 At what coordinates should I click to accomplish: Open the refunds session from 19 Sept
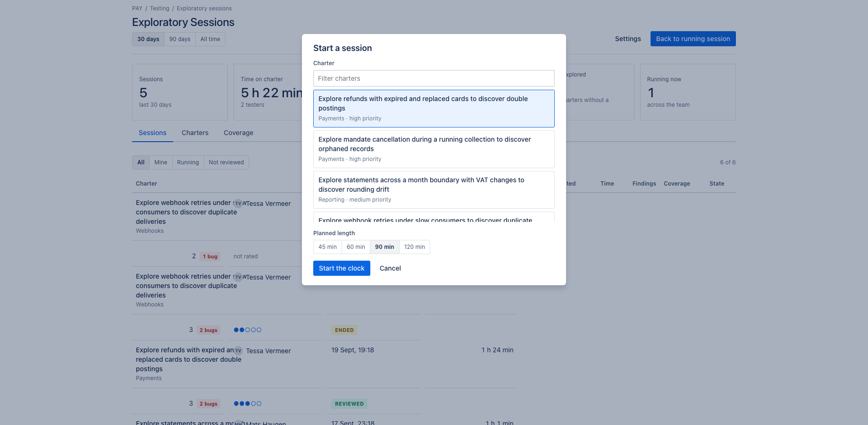coord(189,359)
